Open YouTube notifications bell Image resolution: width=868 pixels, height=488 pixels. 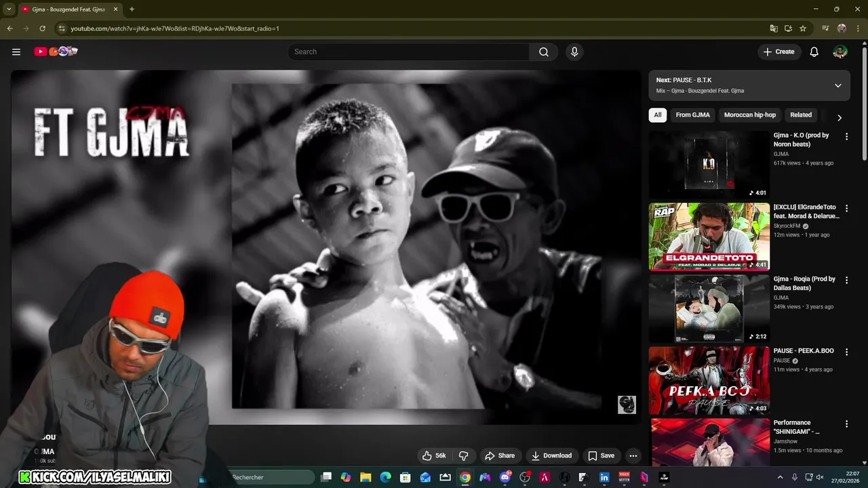click(814, 52)
